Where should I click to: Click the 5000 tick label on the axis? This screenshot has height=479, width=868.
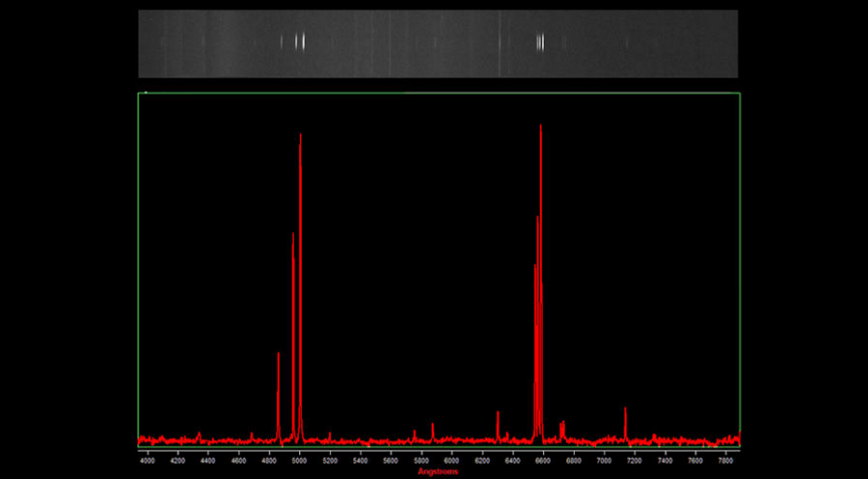pyautogui.click(x=300, y=462)
